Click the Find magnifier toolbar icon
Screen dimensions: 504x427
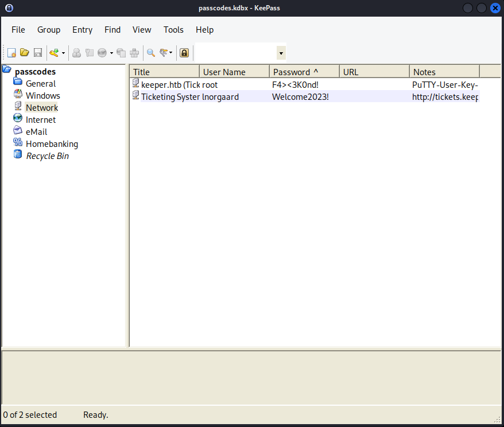tap(151, 53)
